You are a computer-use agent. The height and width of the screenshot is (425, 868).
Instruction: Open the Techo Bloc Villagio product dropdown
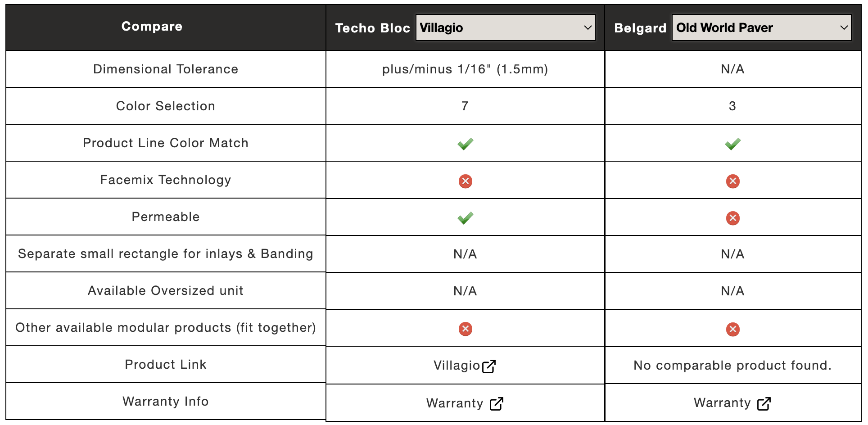(x=505, y=27)
